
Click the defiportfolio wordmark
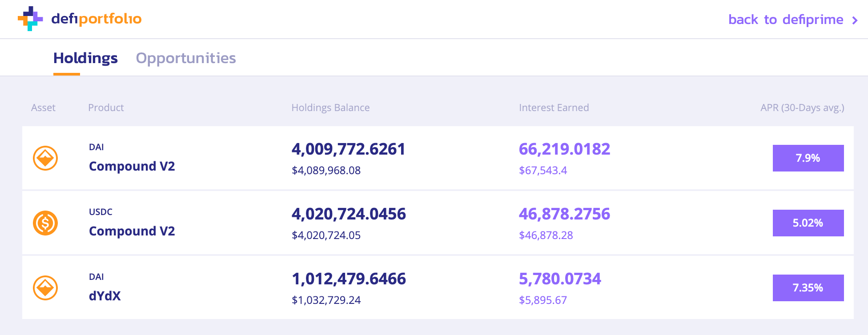pos(96,19)
